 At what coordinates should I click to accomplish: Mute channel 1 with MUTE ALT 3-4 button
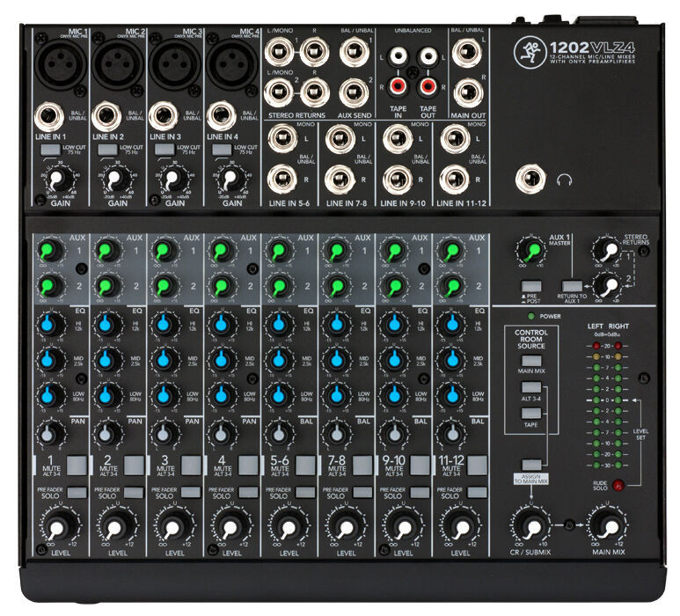pos(77,466)
